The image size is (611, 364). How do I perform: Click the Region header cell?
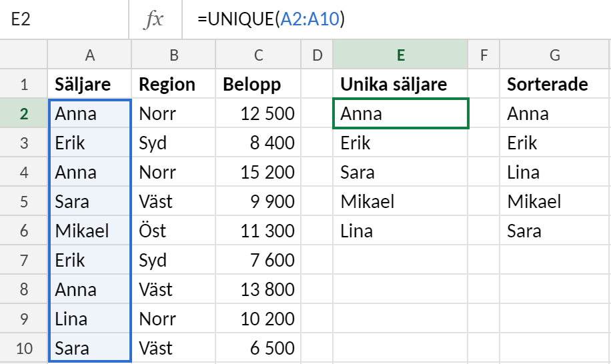[x=174, y=84]
